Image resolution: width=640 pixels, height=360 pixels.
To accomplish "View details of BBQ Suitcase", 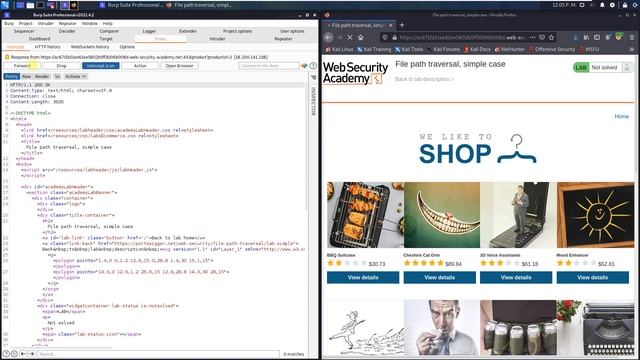I will (x=363, y=278).
